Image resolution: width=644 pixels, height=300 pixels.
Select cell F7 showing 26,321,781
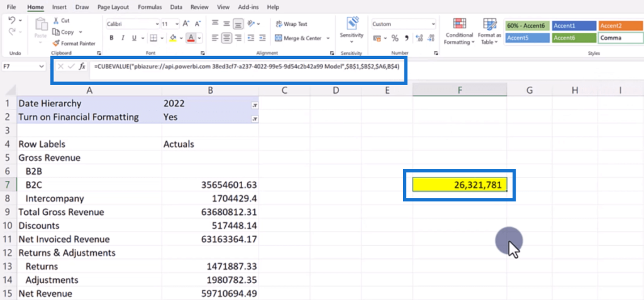tap(460, 185)
